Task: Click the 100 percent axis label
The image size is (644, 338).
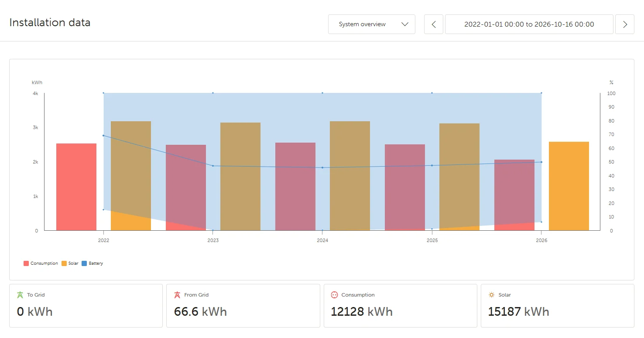Action: [612, 93]
